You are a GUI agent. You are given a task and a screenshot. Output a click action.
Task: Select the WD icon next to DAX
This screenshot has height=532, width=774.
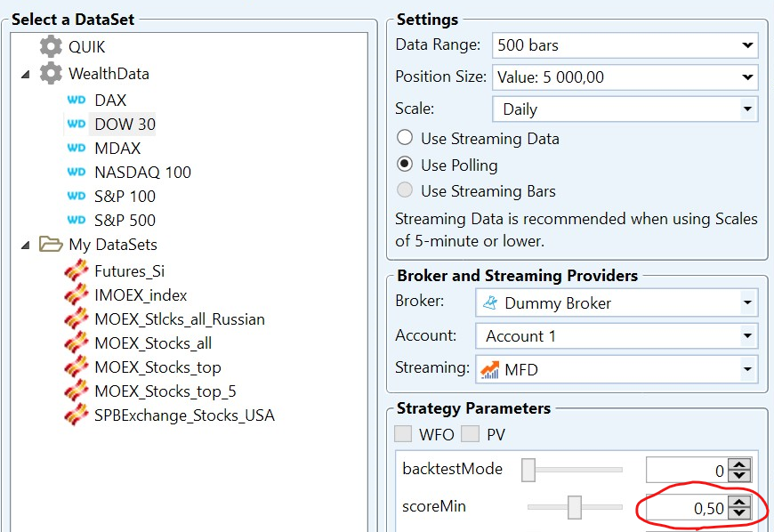tap(78, 100)
